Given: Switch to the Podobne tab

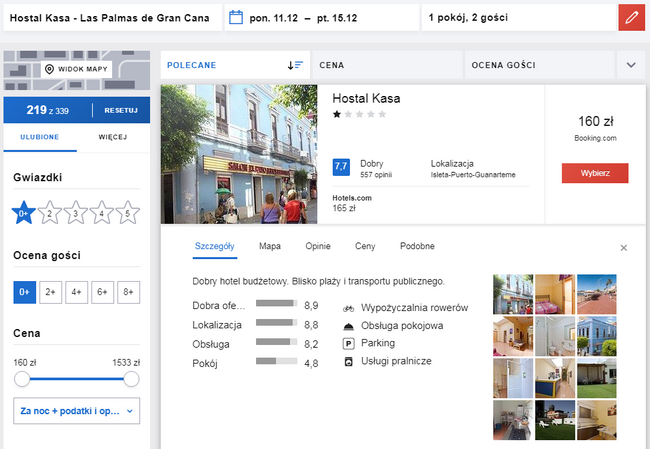Looking at the screenshot, I should [417, 246].
